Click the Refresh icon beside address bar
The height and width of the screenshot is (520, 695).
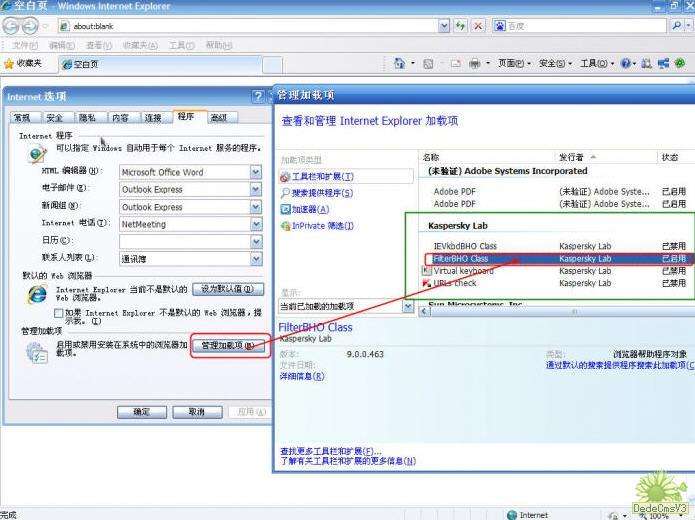point(461,26)
